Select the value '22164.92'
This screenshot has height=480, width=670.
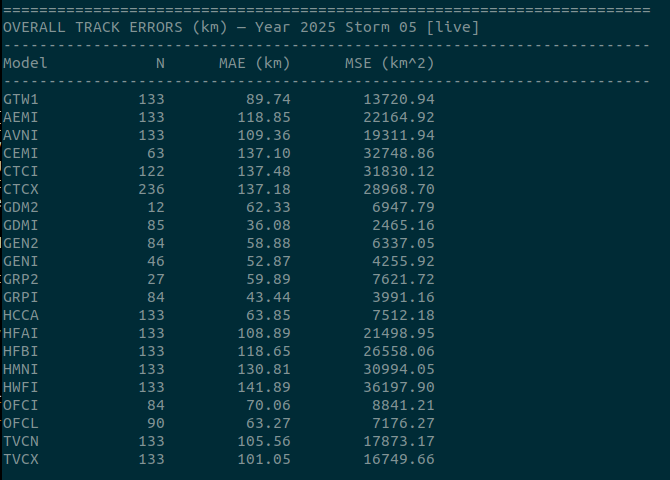(x=399, y=117)
